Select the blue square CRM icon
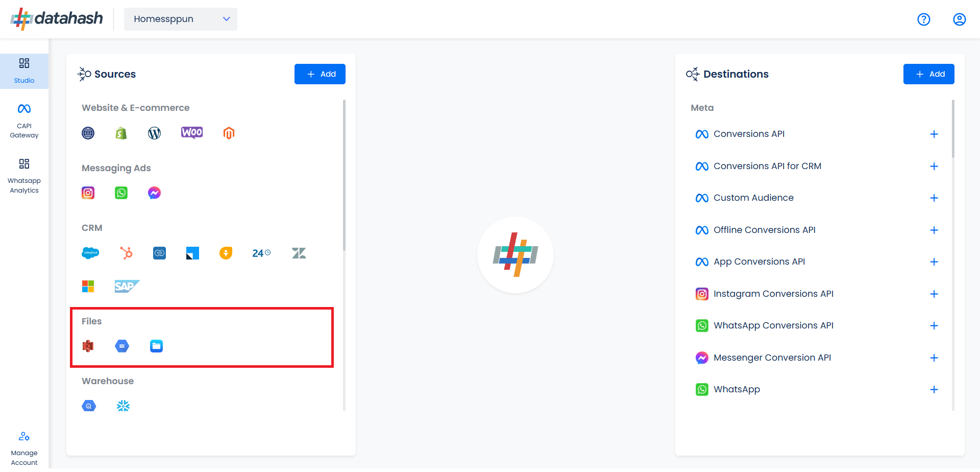Viewport: 980px width, 472px height. (192, 253)
